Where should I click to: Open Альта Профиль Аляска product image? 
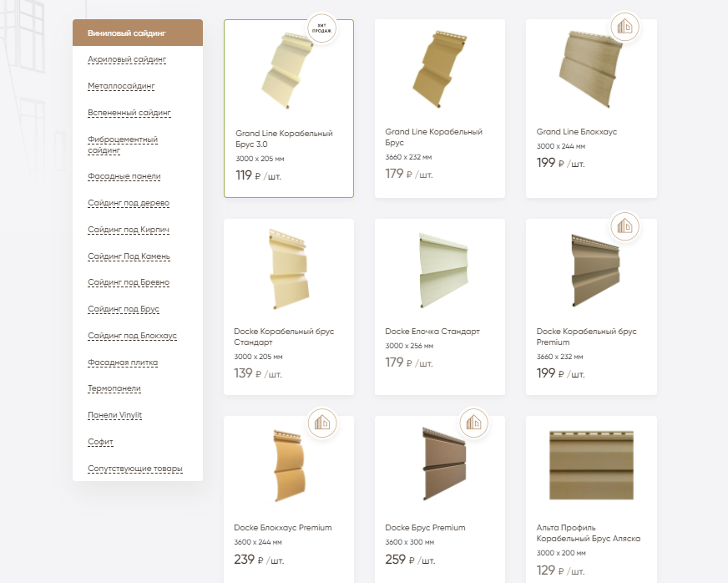[591, 465]
